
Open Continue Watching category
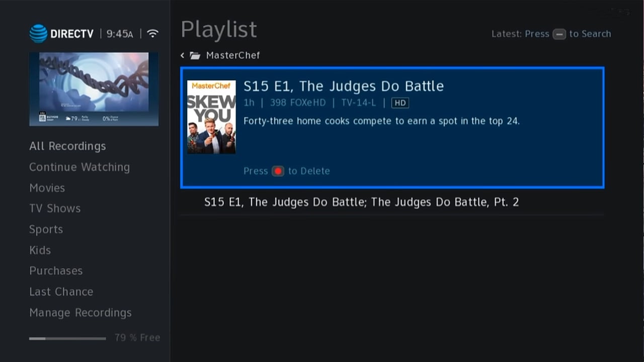[x=79, y=167]
